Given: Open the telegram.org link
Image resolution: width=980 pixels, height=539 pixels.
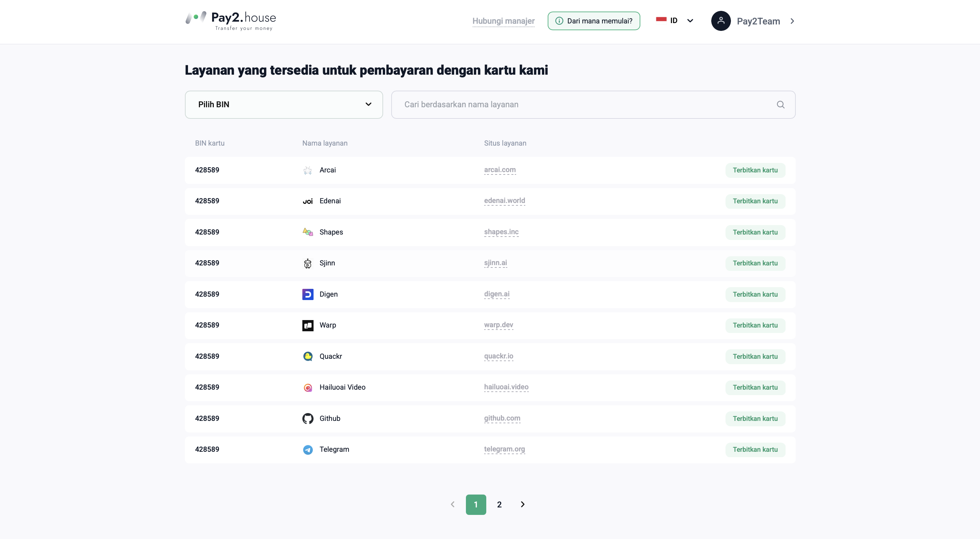Looking at the screenshot, I should click(x=504, y=449).
